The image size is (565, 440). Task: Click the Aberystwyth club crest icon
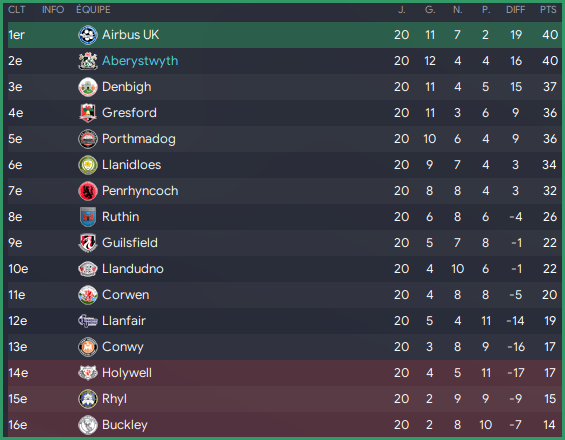click(x=88, y=61)
